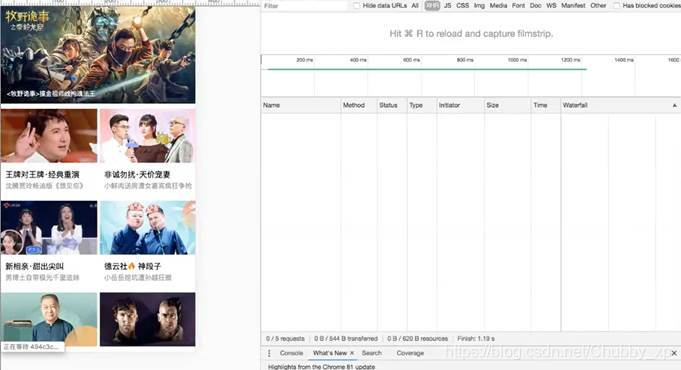
Task: Select the Font request filter
Action: point(518,6)
